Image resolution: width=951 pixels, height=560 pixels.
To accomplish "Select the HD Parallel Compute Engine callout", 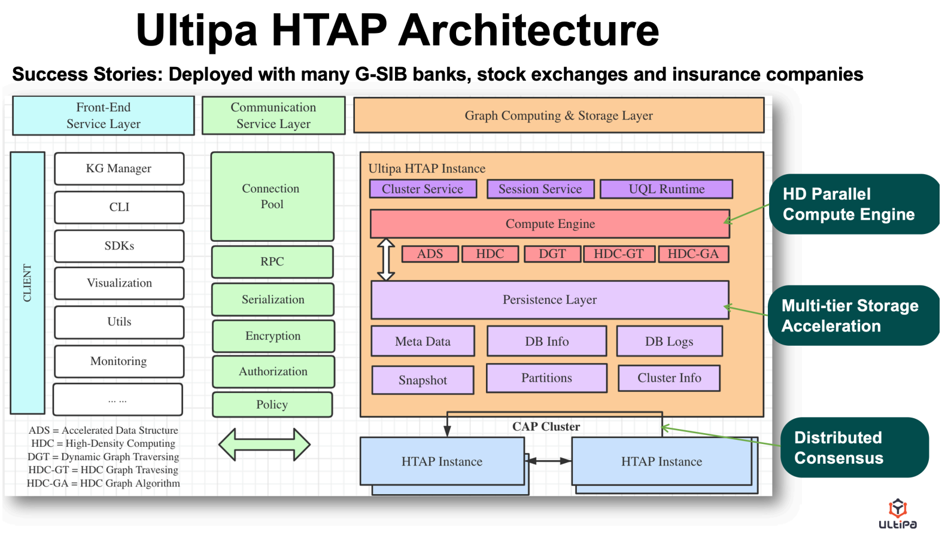I will (855, 204).
